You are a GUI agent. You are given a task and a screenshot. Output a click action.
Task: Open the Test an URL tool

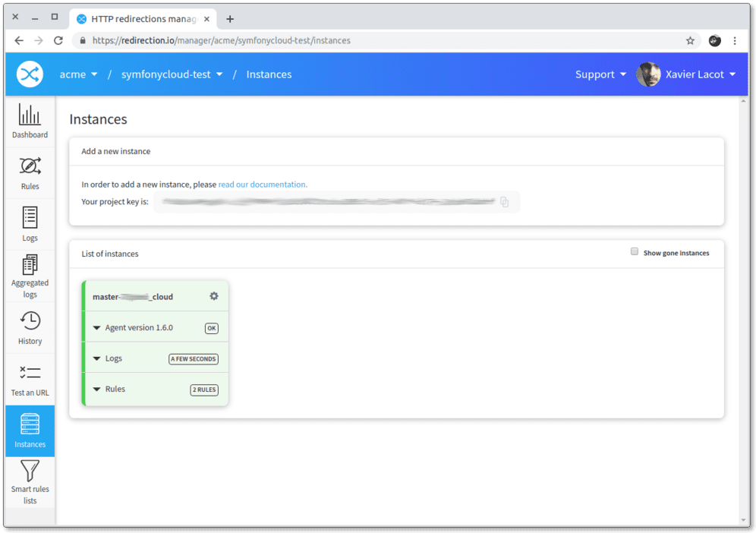(x=30, y=380)
